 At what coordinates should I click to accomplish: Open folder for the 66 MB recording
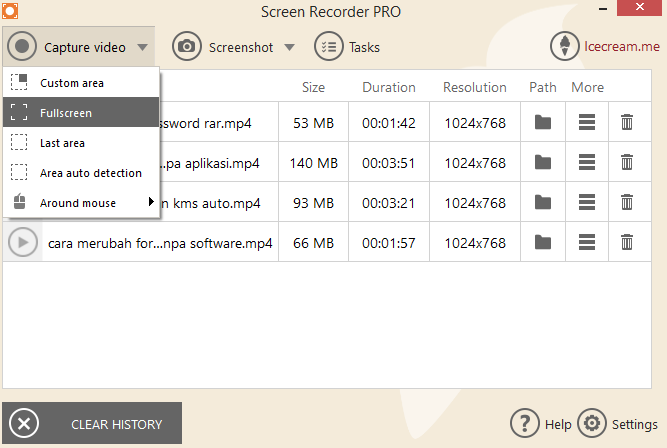[x=543, y=242]
